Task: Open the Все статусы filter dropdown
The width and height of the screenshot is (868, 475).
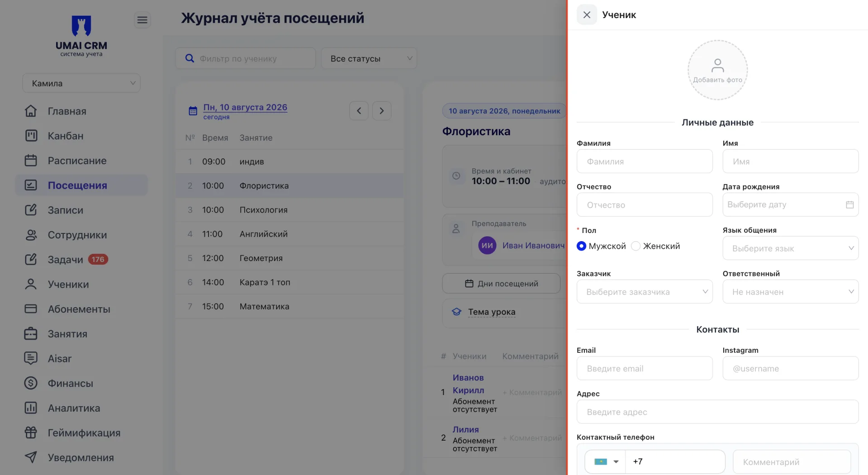Action: 369,58
